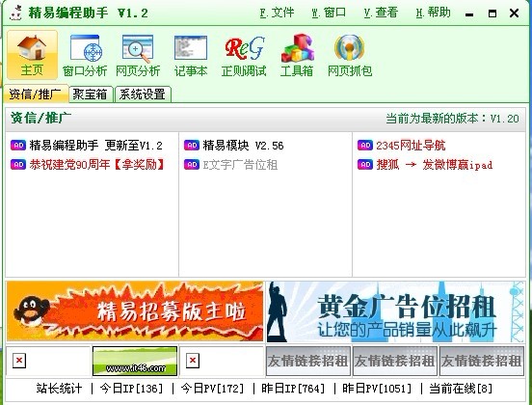Click AD badge beside 精易模块 V2.56
The image size is (532, 405).
tap(192, 146)
